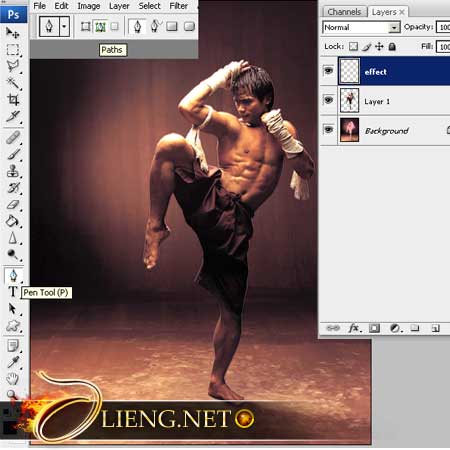Enable Fill Pixels mode in options bar
450x450 pixels.
point(114,26)
